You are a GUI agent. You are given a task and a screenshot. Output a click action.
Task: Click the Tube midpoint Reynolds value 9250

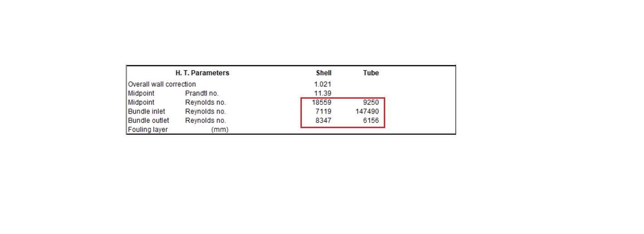370,102
